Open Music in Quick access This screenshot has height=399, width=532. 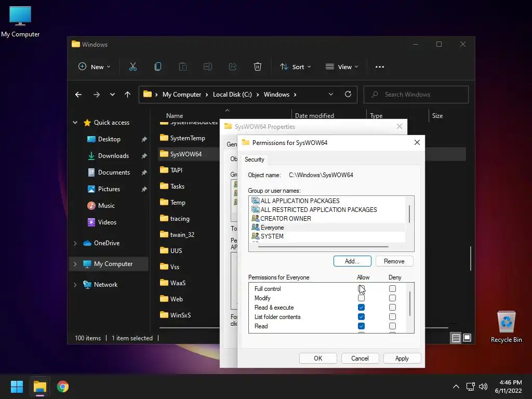tap(106, 206)
